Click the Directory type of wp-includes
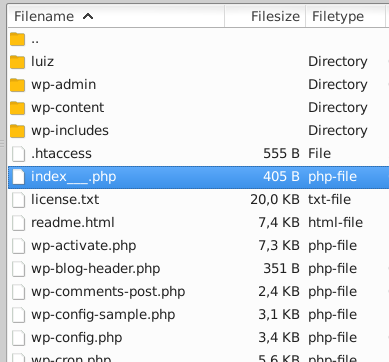 [x=338, y=131]
